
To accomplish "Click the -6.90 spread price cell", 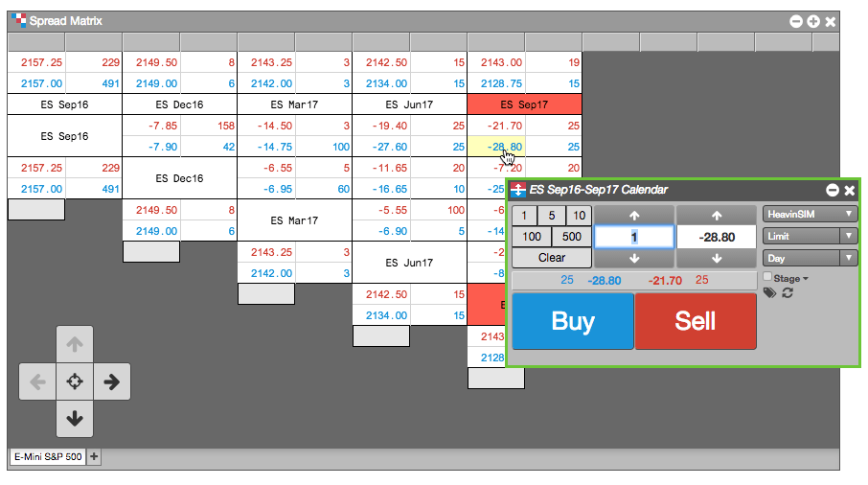I will click(382, 231).
